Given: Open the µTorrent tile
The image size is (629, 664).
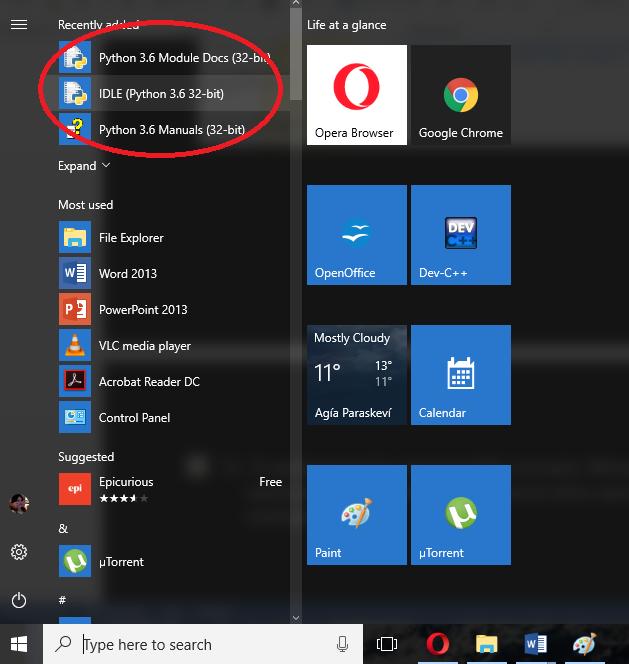Looking at the screenshot, I should [461, 515].
